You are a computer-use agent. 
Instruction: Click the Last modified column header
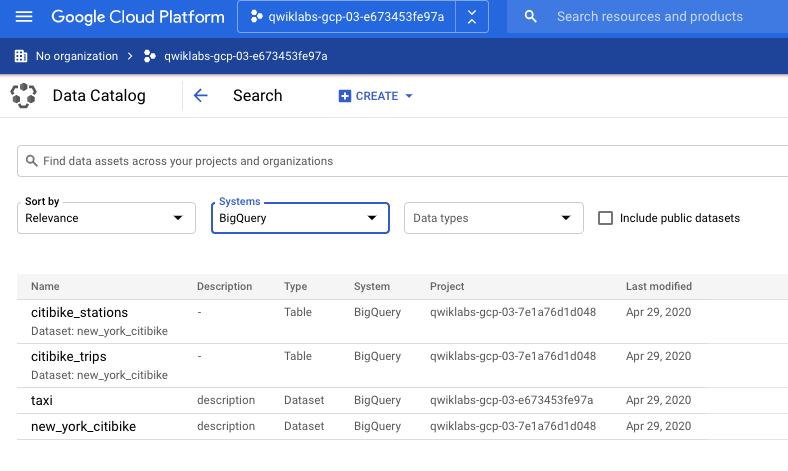(659, 287)
